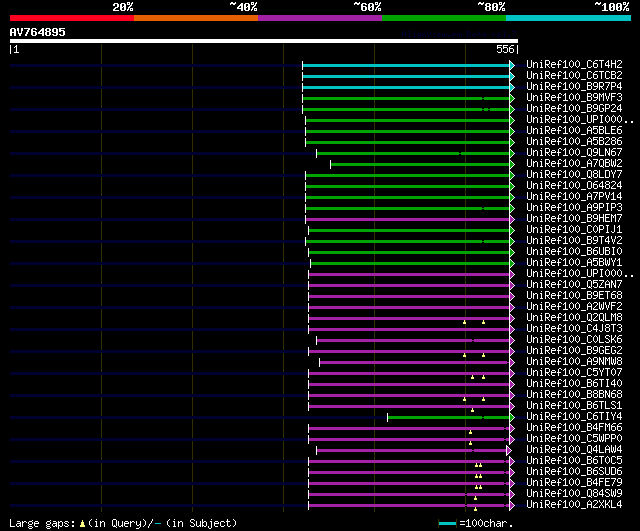Click the AV764895 query name
The width and height of the screenshot is (640, 531).
coord(38,32)
